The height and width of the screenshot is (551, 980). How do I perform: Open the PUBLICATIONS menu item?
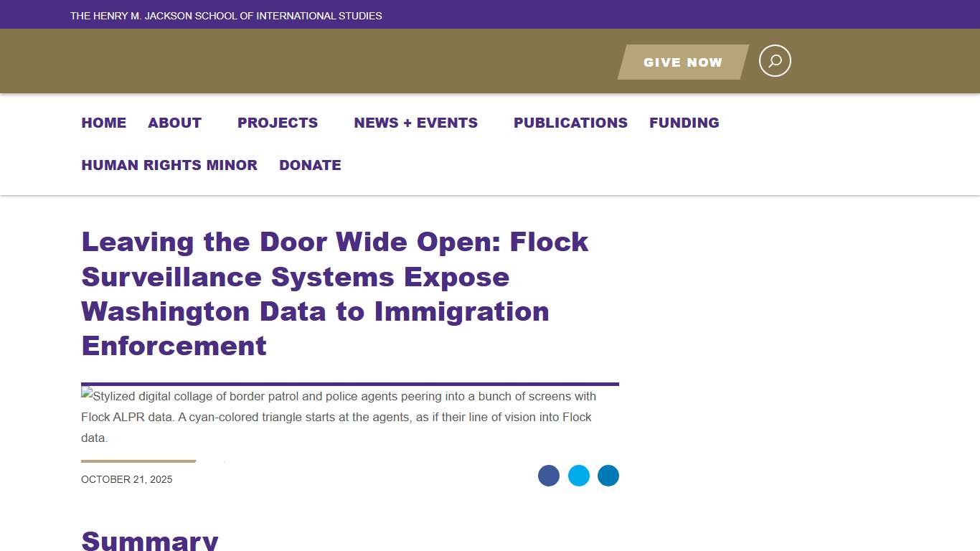[570, 123]
